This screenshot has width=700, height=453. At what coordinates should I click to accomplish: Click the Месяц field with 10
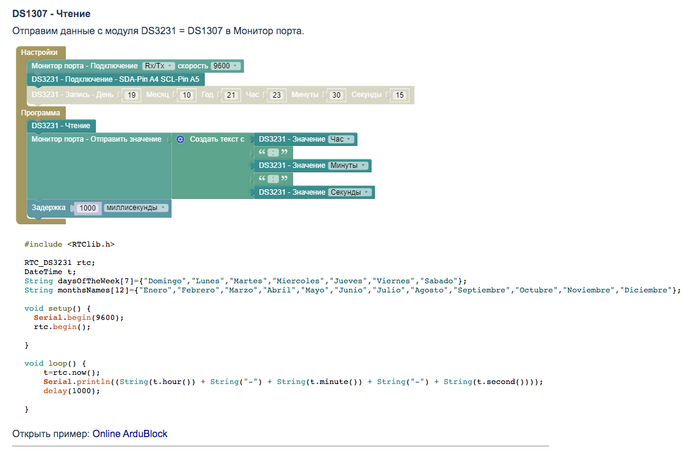click(x=185, y=96)
